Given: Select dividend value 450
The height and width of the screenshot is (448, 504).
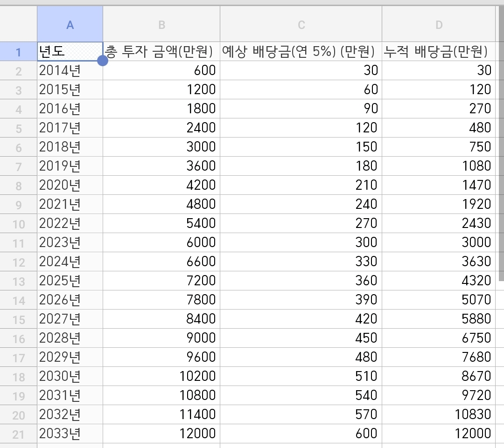Looking at the screenshot, I should click(301, 338).
